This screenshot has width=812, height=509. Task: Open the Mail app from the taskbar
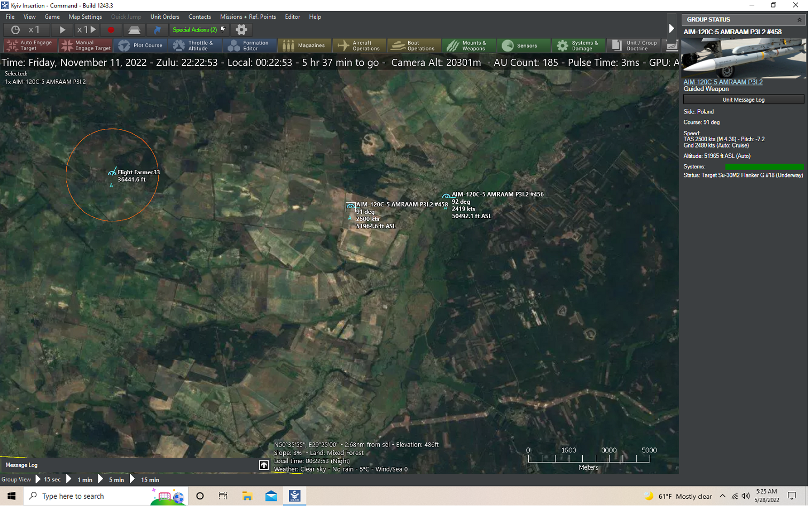[x=271, y=496]
